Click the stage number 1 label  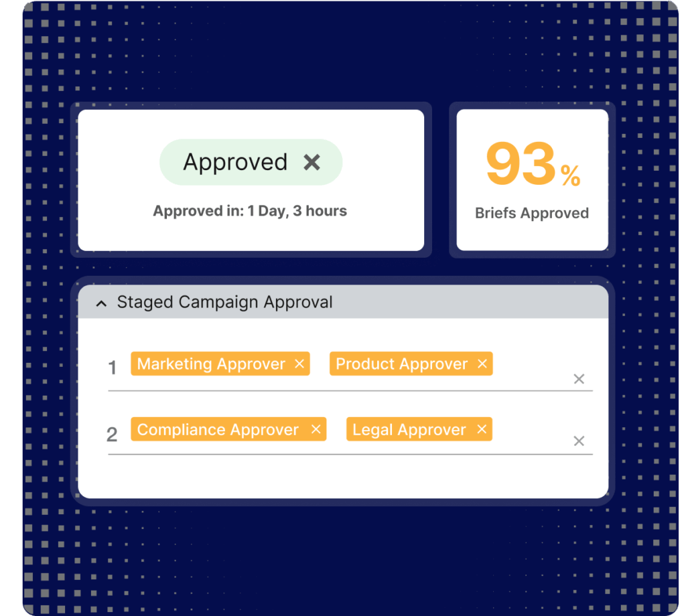click(112, 367)
